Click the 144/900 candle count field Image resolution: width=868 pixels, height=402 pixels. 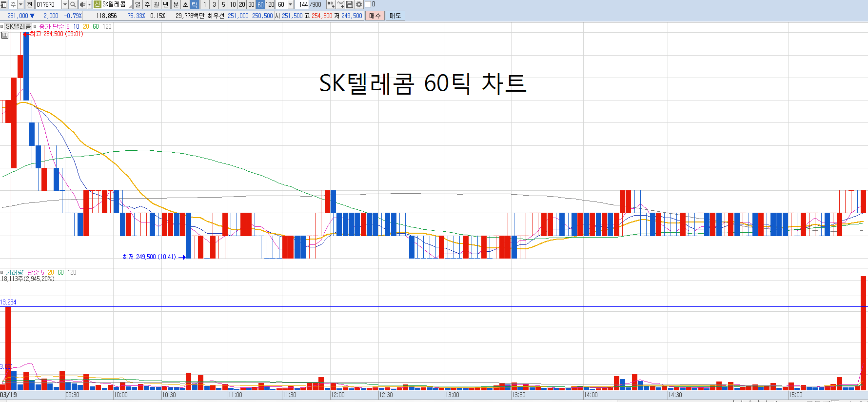[x=310, y=4]
